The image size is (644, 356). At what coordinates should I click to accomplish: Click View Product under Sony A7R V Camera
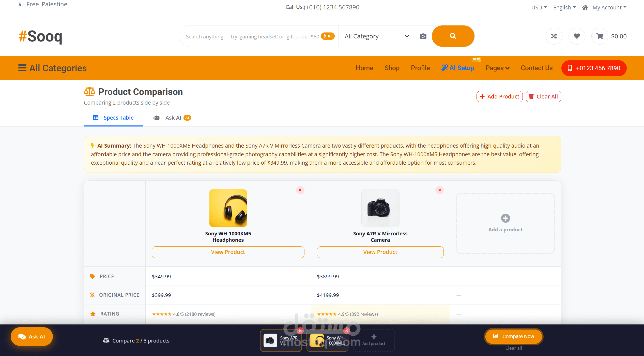[x=380, y=252]
